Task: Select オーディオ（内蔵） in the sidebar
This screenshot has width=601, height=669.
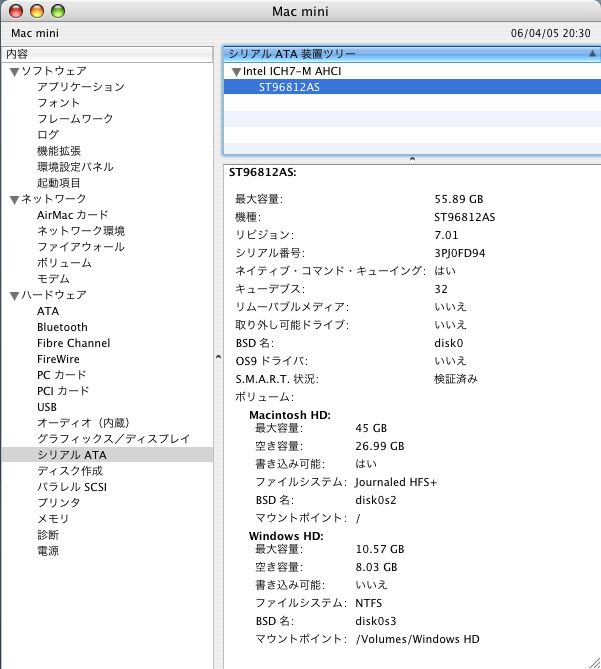Action: (83, 423)
